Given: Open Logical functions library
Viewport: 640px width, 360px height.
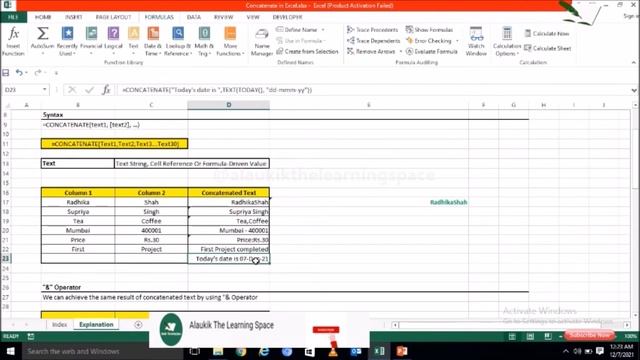Looking at the screenshot, I should click(113, 41).
